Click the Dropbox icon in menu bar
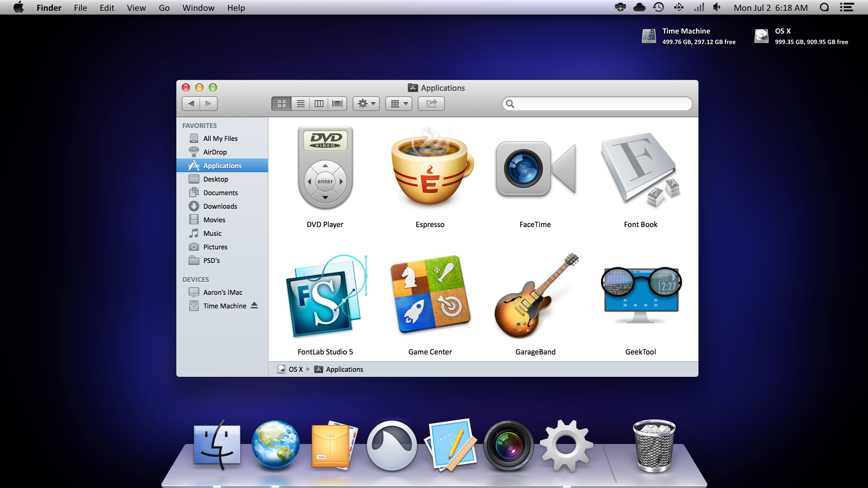This screenshot has width=868, height=488. coord(620,7)
